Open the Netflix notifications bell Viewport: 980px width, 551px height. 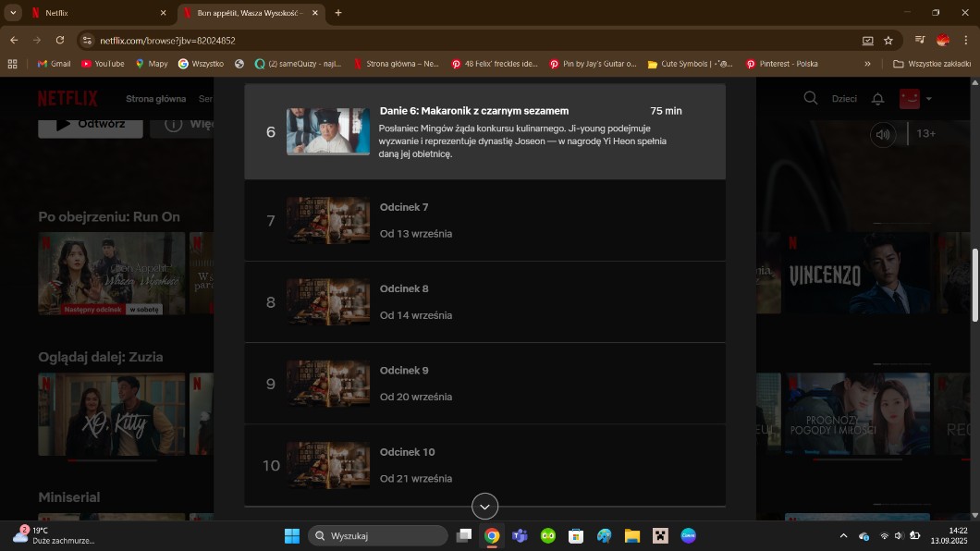coord(878,99)
